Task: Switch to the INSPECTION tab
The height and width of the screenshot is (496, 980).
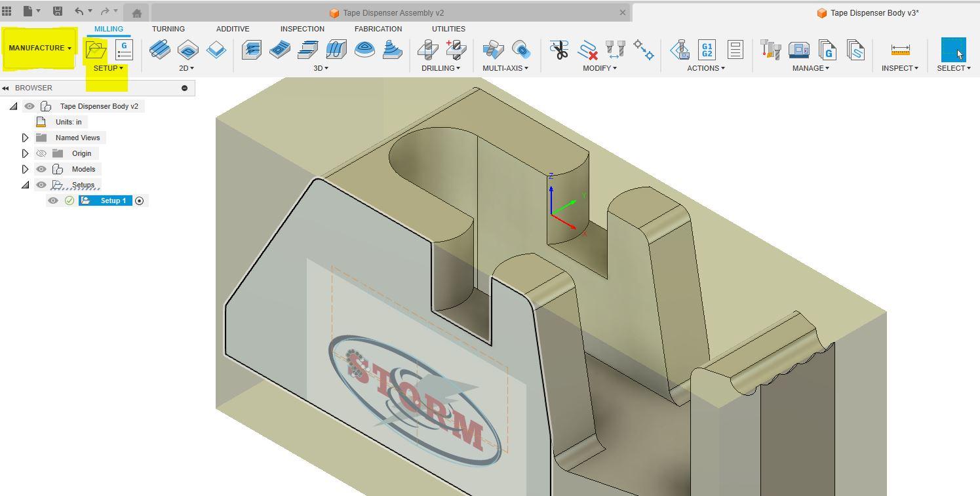Action: tap(302, 29)
